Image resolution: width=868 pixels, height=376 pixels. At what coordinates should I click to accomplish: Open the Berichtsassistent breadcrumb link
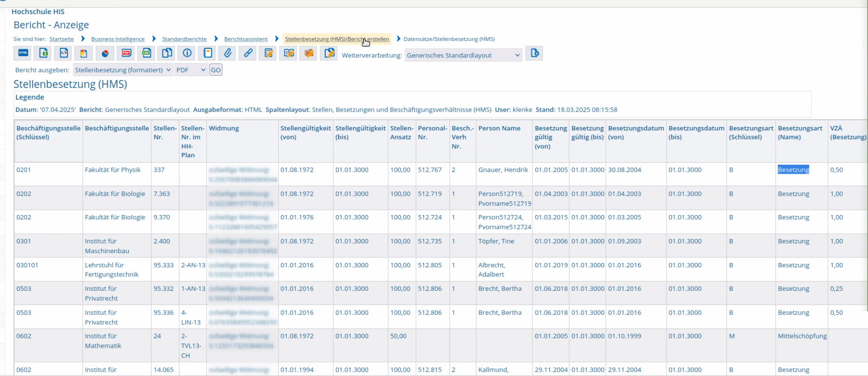tap(246, 39)
